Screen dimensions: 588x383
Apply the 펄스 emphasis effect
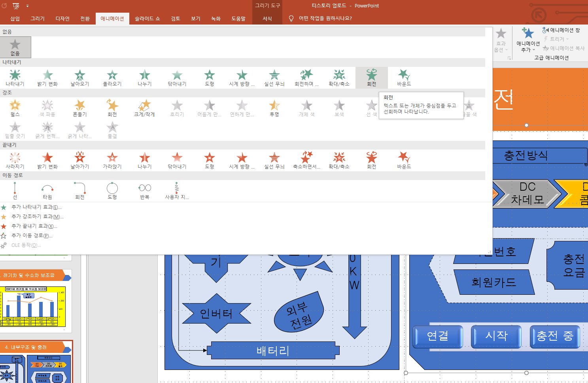(x=15, y=108)
